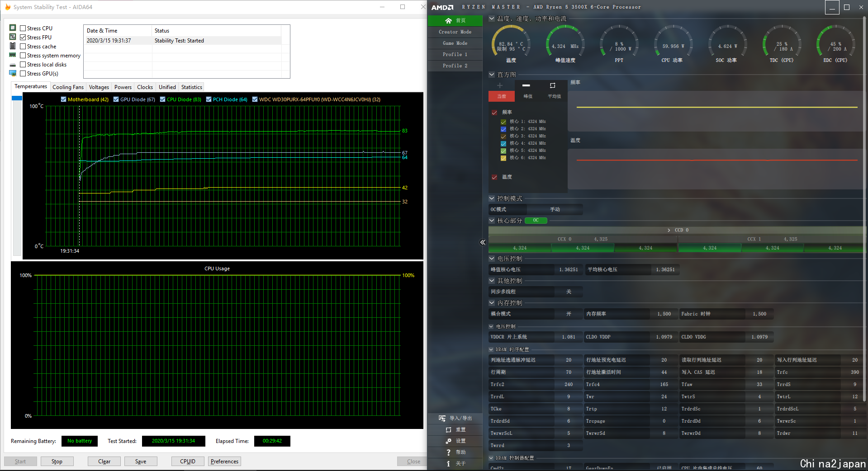
Task: Click the minus icon above peak value tab
Action: point(526,85)
